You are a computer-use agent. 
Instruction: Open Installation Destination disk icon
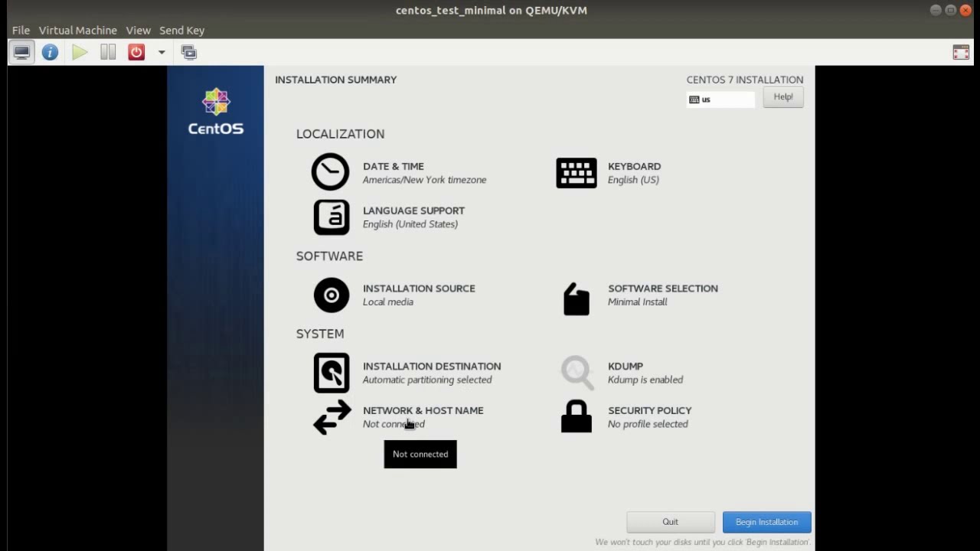[x=332, y=373]
